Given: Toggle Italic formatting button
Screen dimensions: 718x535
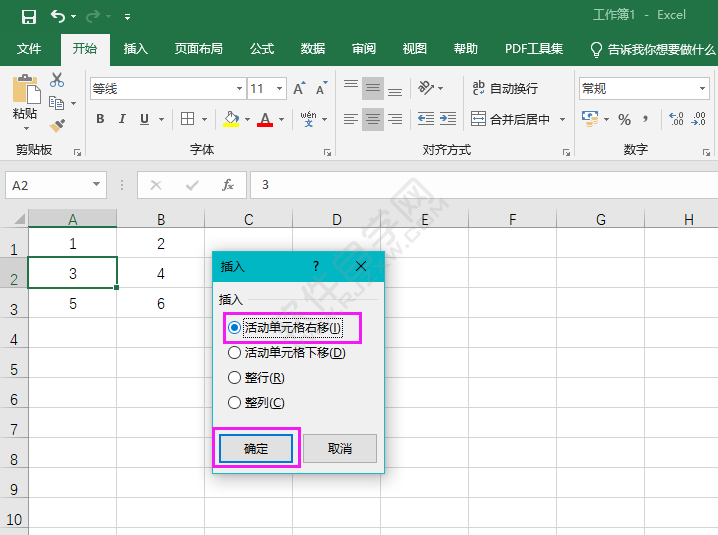Looking at the screenshot, I should [x=122, y=119].
